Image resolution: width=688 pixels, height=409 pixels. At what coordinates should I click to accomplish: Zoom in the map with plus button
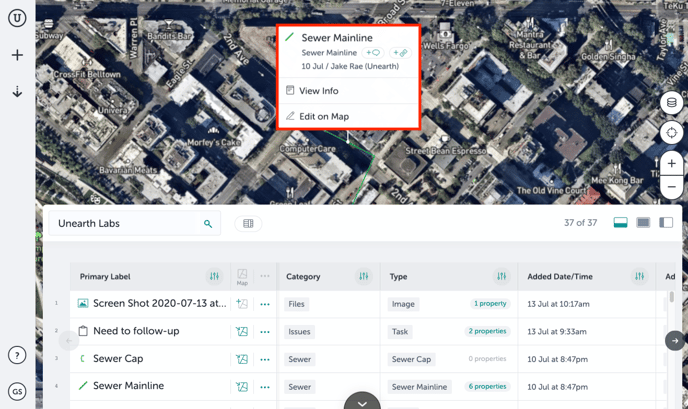click(x=671, y=164)
